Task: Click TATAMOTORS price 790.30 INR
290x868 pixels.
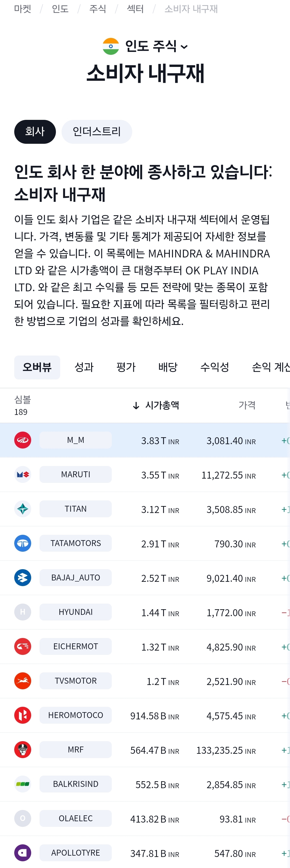Action: tap(235, 544)
